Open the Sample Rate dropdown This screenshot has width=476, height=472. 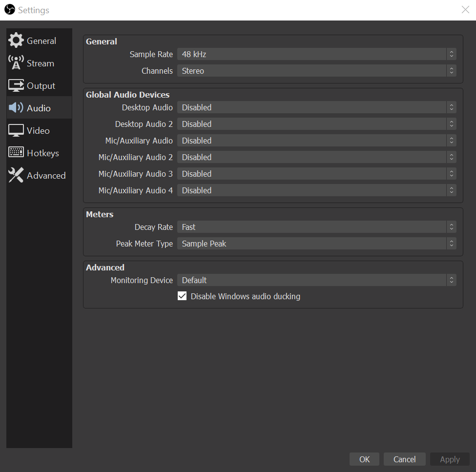[316, 54]
